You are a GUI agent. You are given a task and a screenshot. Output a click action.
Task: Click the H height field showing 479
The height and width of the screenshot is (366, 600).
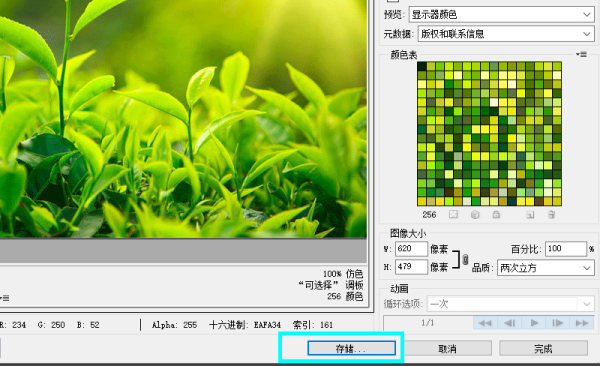(x=411, y=267)
